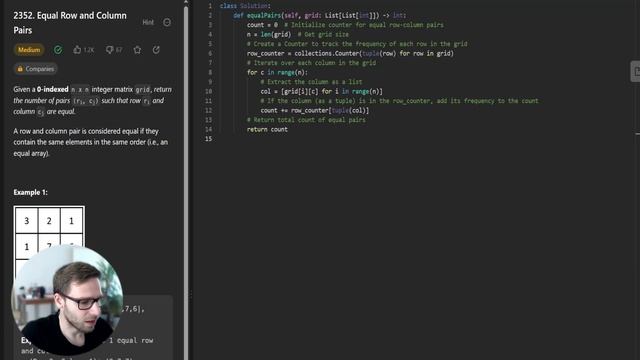The image size is (640, 360).
Task: Click the 'col = [grid[i][c] for i in range(n)]' line
Action: click(x=322, y=91)
